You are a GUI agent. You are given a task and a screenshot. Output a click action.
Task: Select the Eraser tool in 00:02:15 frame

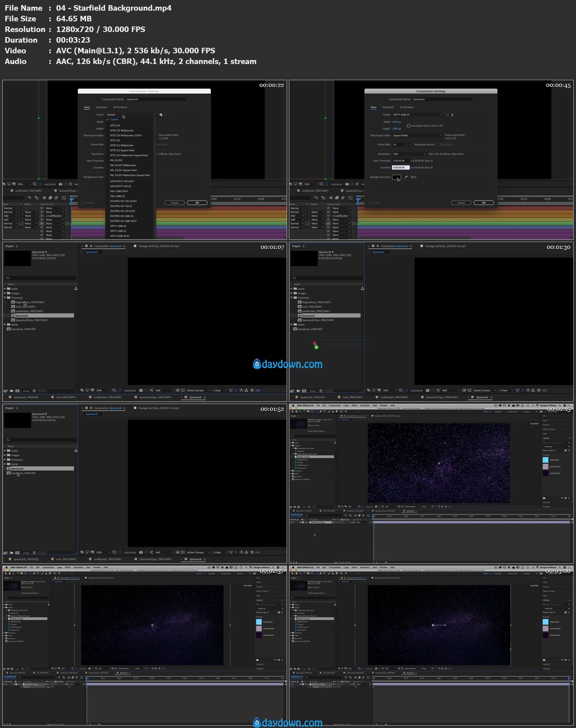pyautogui.click(x=336, y=412)
